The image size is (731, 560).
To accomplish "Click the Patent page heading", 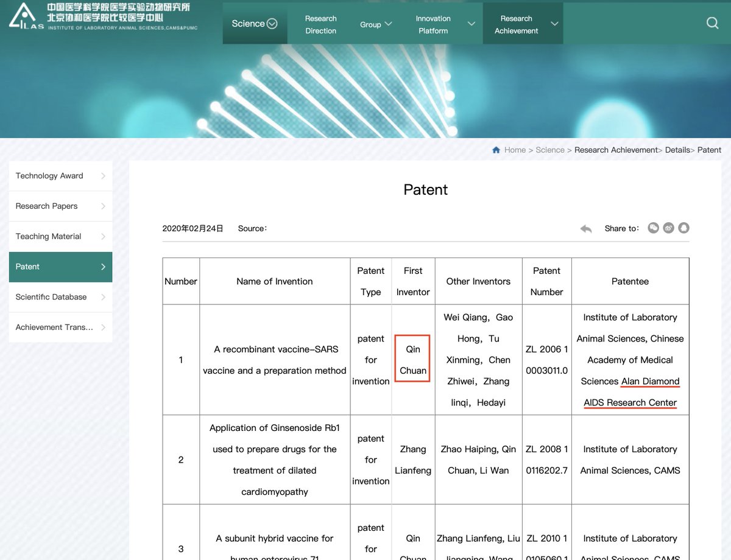I will (x=426, y=190).
